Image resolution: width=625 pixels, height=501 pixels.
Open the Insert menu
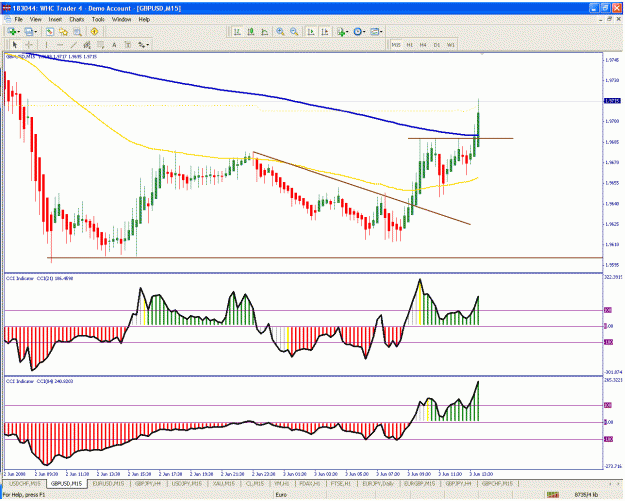55,19
